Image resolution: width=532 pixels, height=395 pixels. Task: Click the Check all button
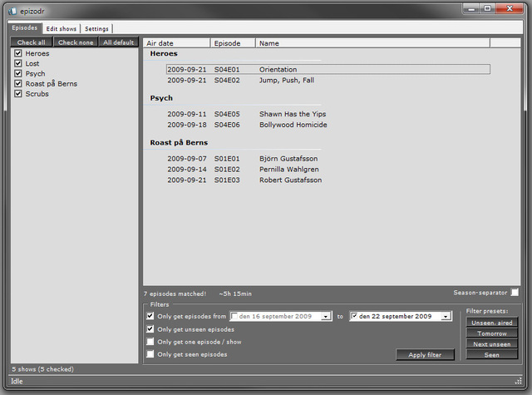point(32,42)
